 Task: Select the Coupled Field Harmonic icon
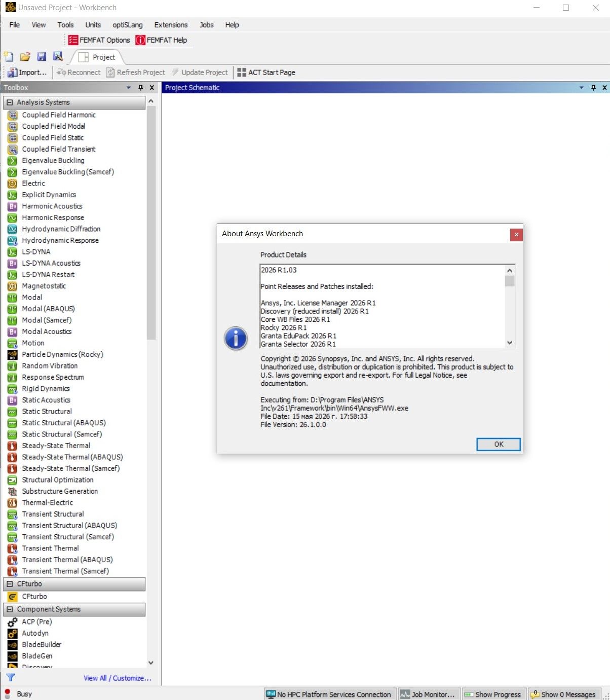pos(13,115)
